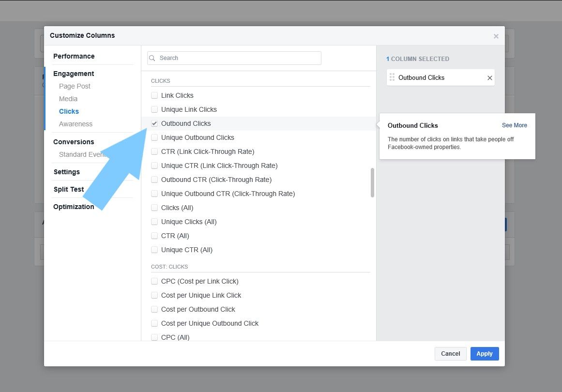Focus the column Search field
The width and height of the screenshot is (562, 392).
click(234, 58)
